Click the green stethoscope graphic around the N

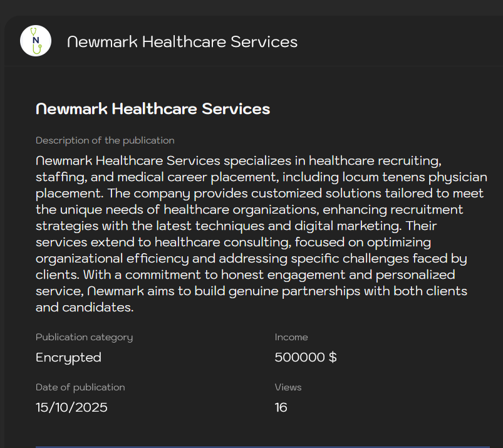tap(36, 40)
